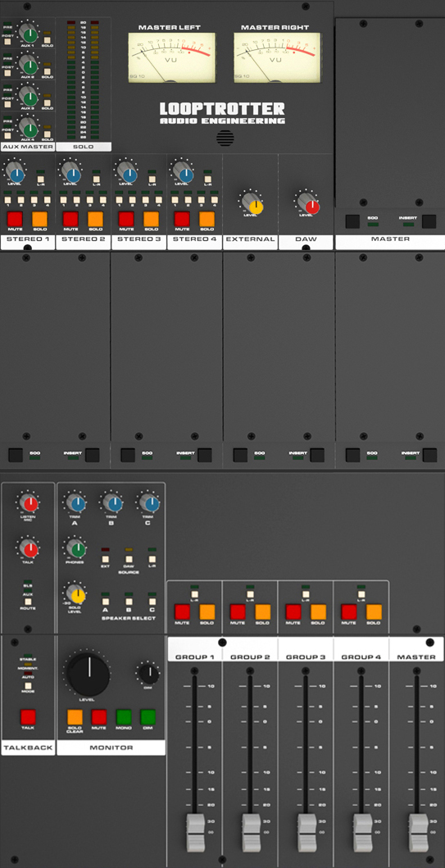Click the red TALK button in Talkback
This screenshot has height=868, width=445.
[x=28, y=717]
